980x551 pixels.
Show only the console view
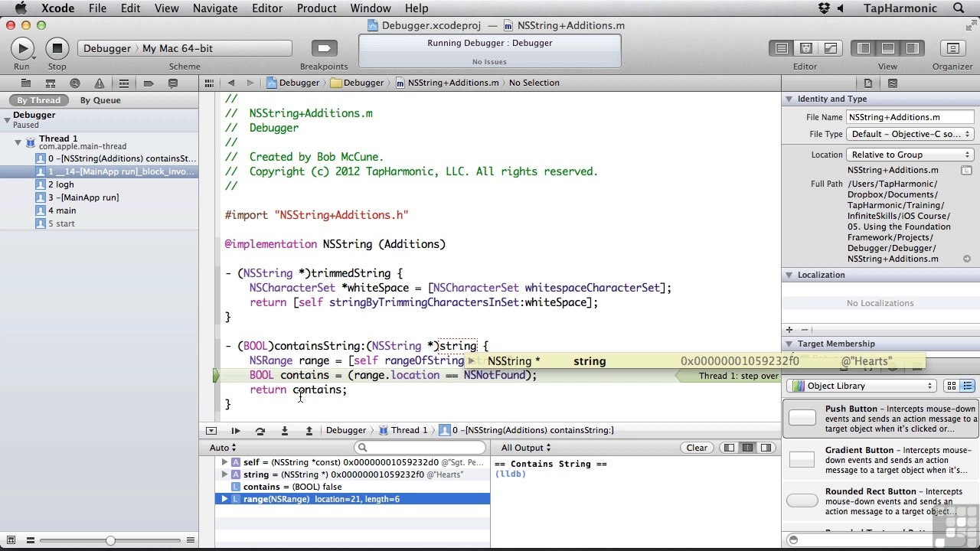click(x=766, y=448)
